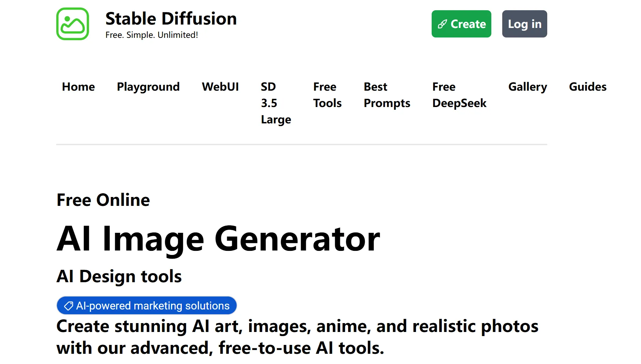Image resolution: width=641 pixels, height=364 pixels.
Task: Click the 'Create stunning AI art' description text
Action: click(297, 337)
